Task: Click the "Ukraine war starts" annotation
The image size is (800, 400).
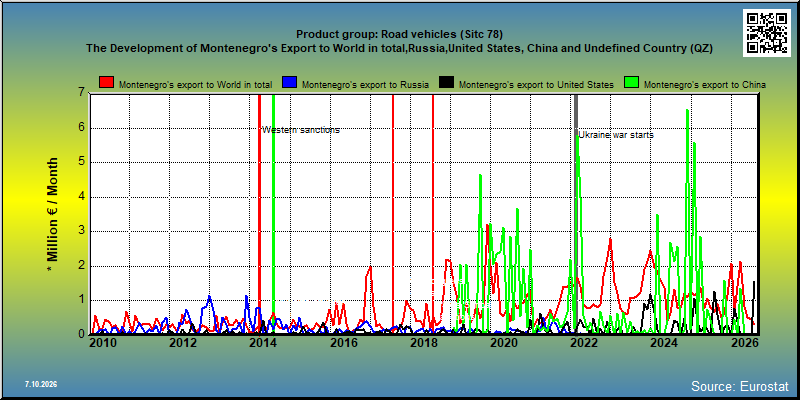Action: tap(616, 135)
